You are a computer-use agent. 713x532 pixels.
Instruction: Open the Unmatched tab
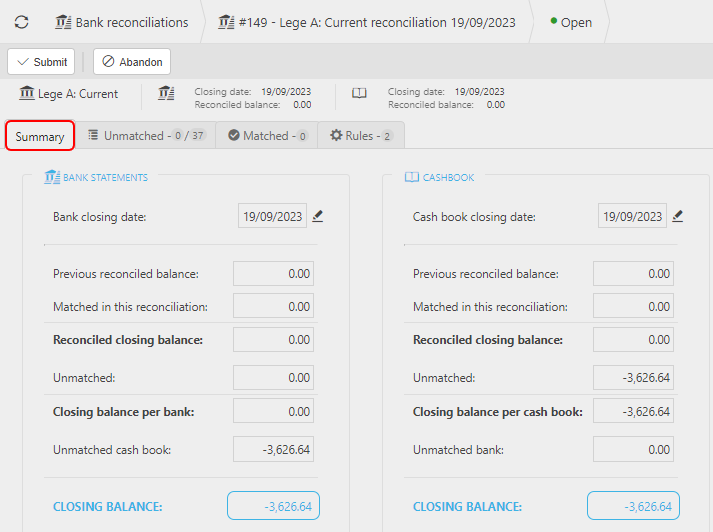(x=145, y=136)
